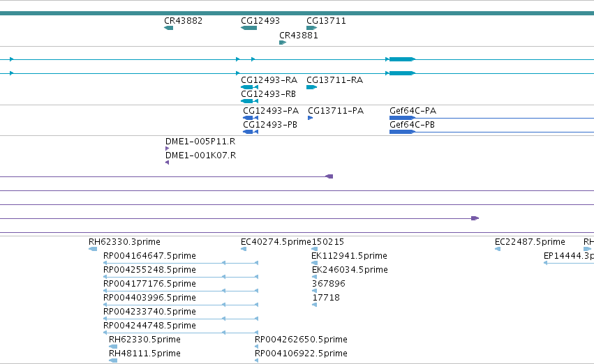Select the RH62330.3prime EST
The width and height of the screenshot is (594, 364).
click(x=93, y=249)
